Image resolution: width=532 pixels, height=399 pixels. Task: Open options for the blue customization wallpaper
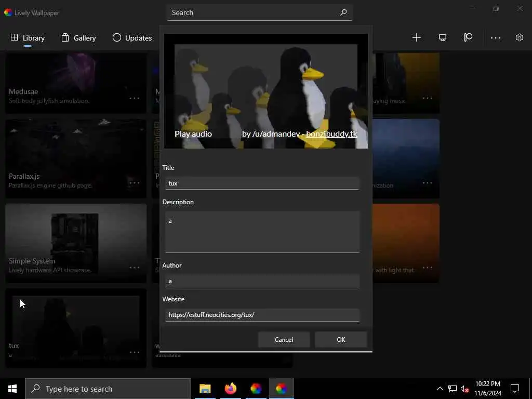[x=428, y=183]
